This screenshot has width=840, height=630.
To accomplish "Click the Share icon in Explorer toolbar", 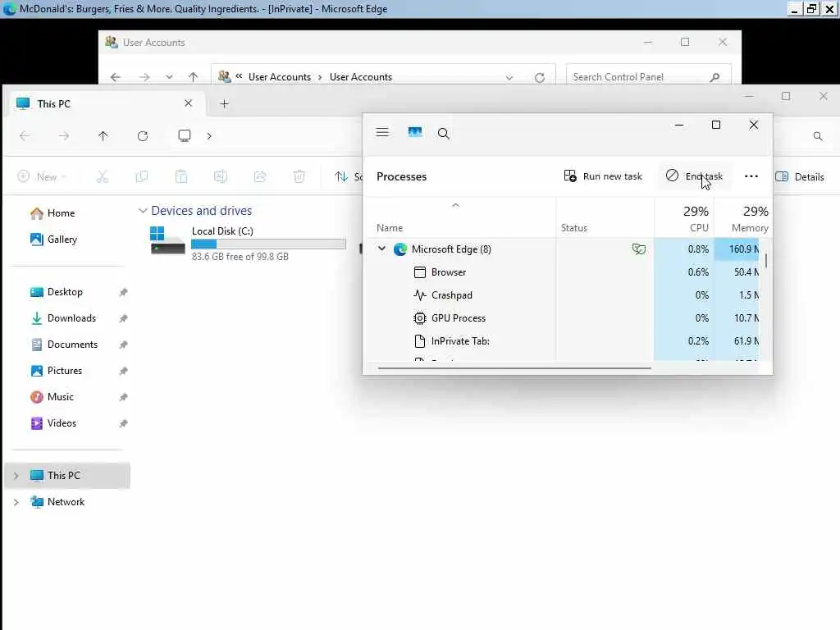I will click(260, 176).
